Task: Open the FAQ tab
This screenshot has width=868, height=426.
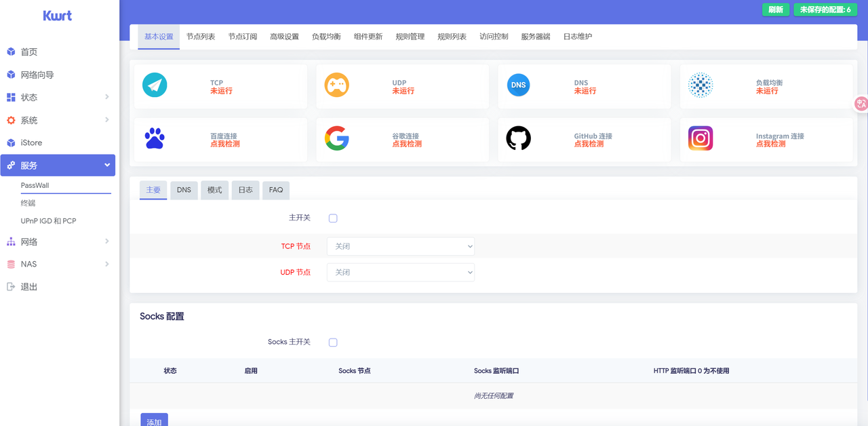Action: click(x=275, y=190)
